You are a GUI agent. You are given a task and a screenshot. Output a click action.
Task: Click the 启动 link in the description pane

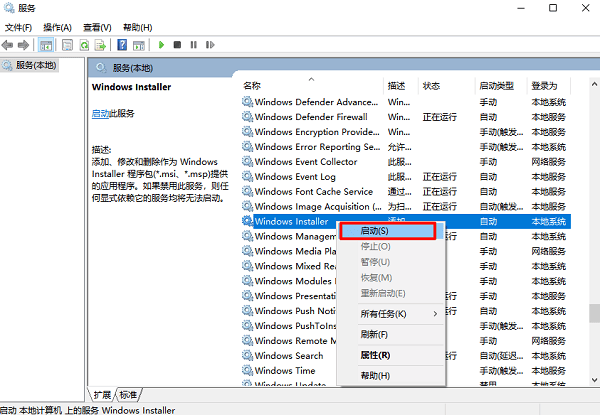pyautogui.click(x=100, y=115)
